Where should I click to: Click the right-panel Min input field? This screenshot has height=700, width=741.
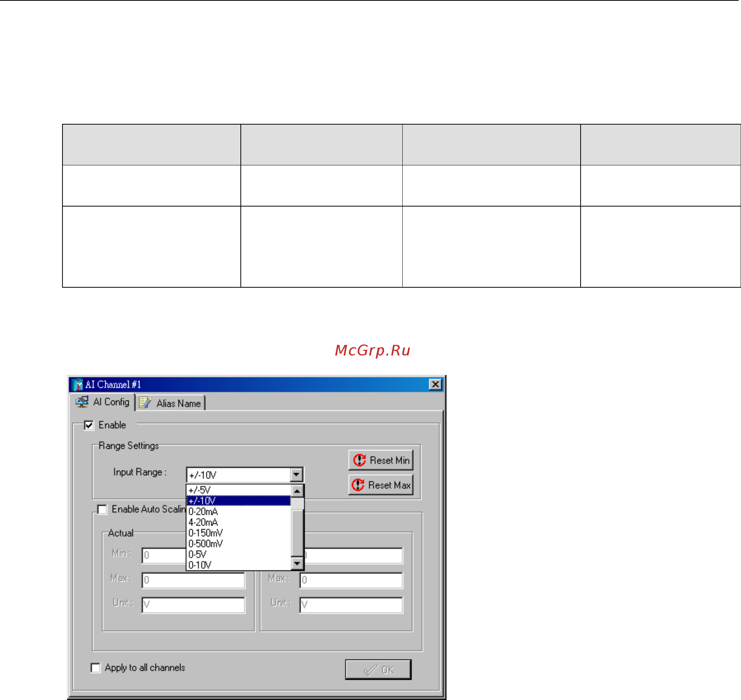(353, 556)
